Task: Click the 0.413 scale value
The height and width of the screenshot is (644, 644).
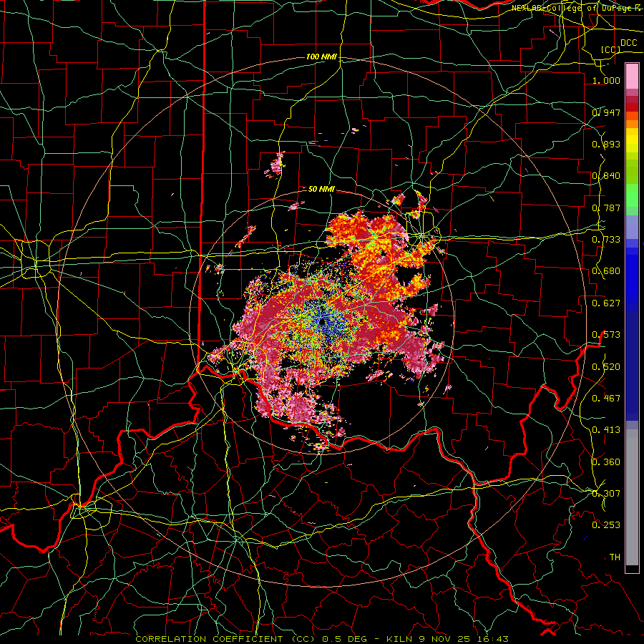Action: 606,430
